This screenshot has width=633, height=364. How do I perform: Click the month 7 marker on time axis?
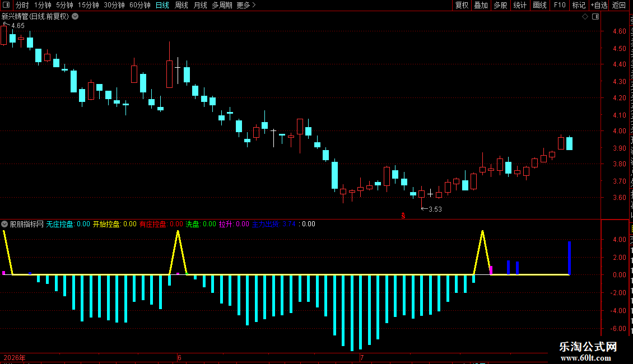tap(362, 358)
